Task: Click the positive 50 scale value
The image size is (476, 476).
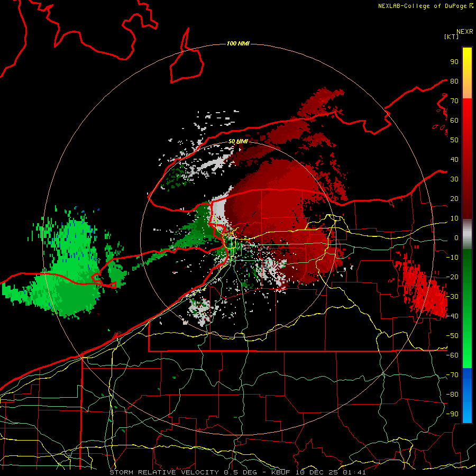Action: (x=454, y=140)
